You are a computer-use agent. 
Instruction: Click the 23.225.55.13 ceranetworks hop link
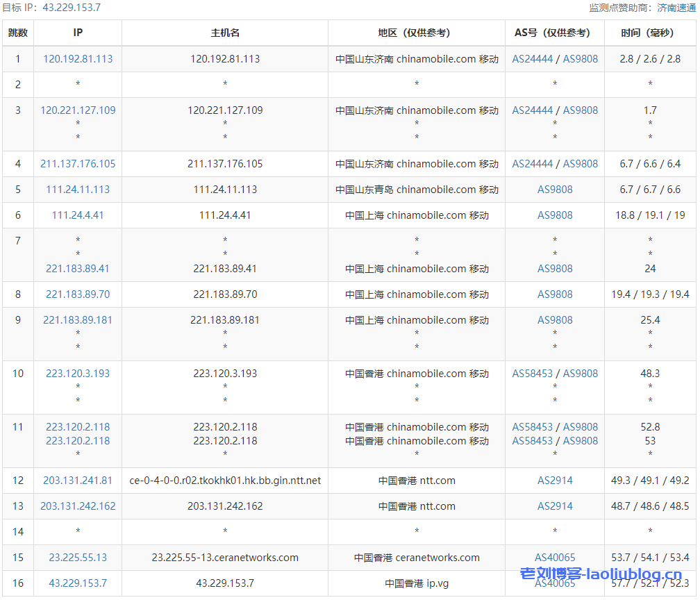[76, 557]
